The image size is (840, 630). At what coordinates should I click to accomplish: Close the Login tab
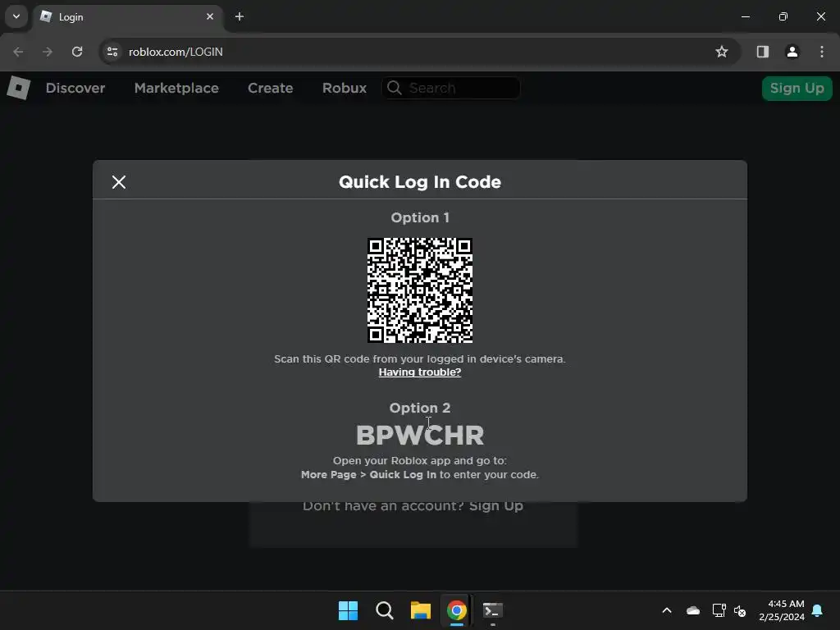click(x=210, y=16)
